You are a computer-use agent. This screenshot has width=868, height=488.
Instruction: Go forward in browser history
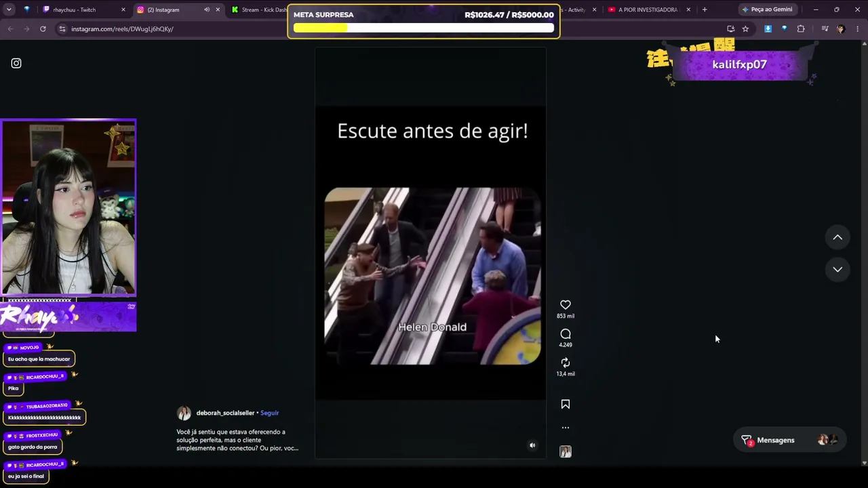point(26,29)
